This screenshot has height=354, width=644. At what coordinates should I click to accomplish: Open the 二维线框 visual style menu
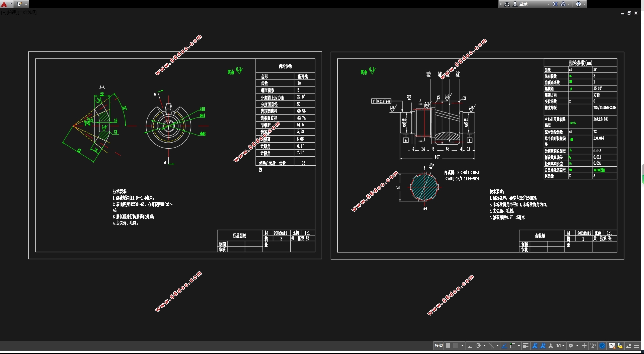click(x=27, y=12)
